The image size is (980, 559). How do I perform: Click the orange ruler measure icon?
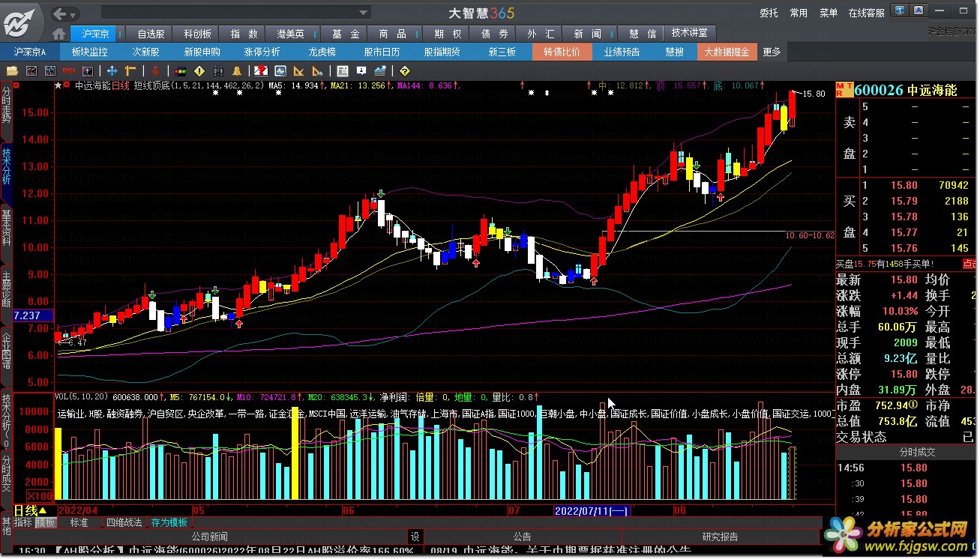(x=131, y=71)
